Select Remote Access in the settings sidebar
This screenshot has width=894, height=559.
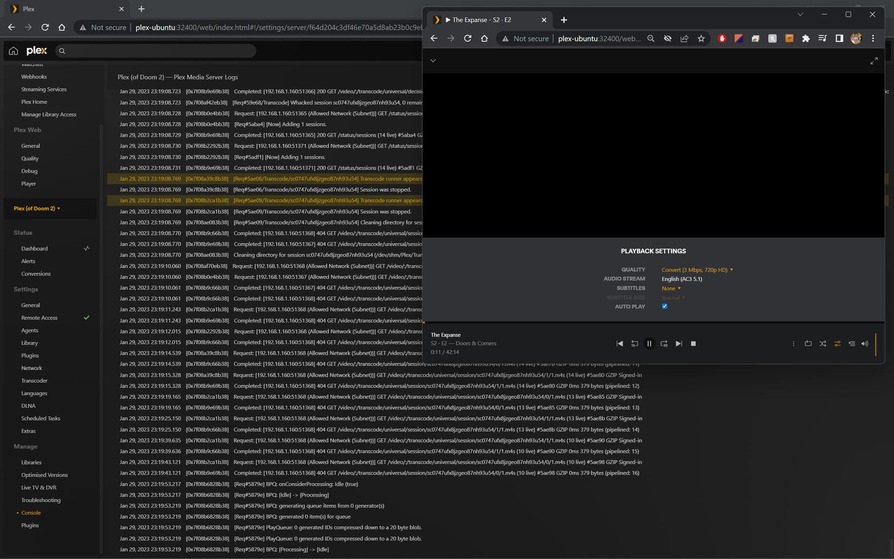39,318
